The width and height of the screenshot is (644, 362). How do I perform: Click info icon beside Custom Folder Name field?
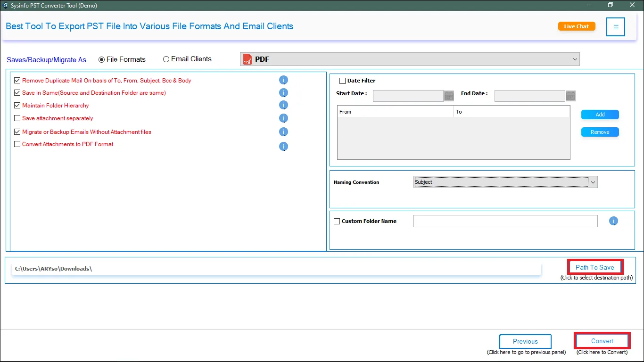click(x=613, y=221)
